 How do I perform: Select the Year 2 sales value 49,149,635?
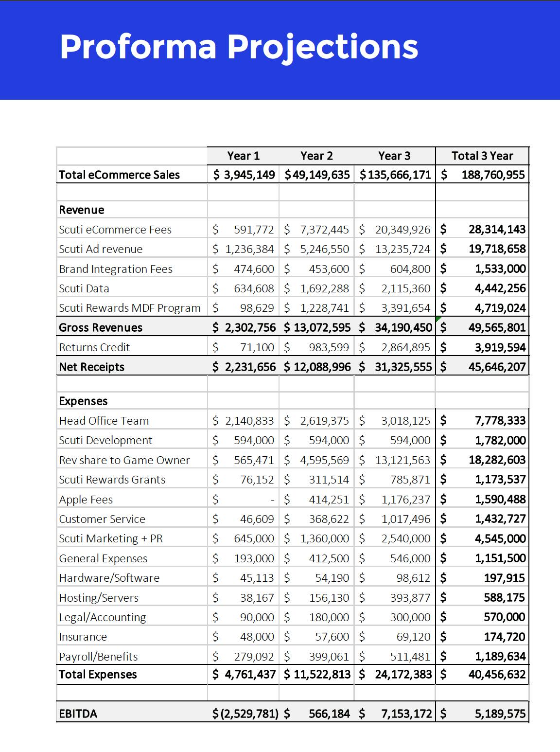point(321,175)
